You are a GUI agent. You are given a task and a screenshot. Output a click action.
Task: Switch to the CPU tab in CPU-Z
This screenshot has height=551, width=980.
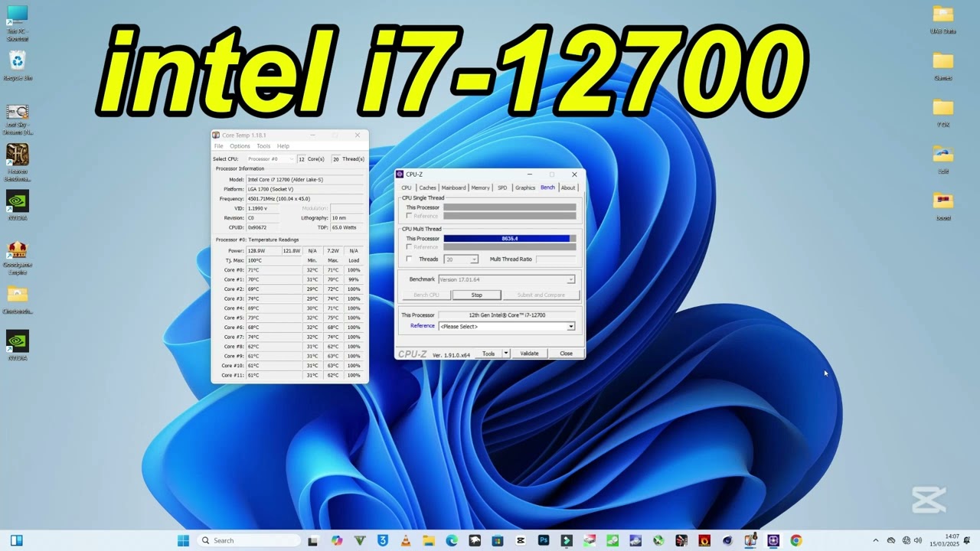407,187
